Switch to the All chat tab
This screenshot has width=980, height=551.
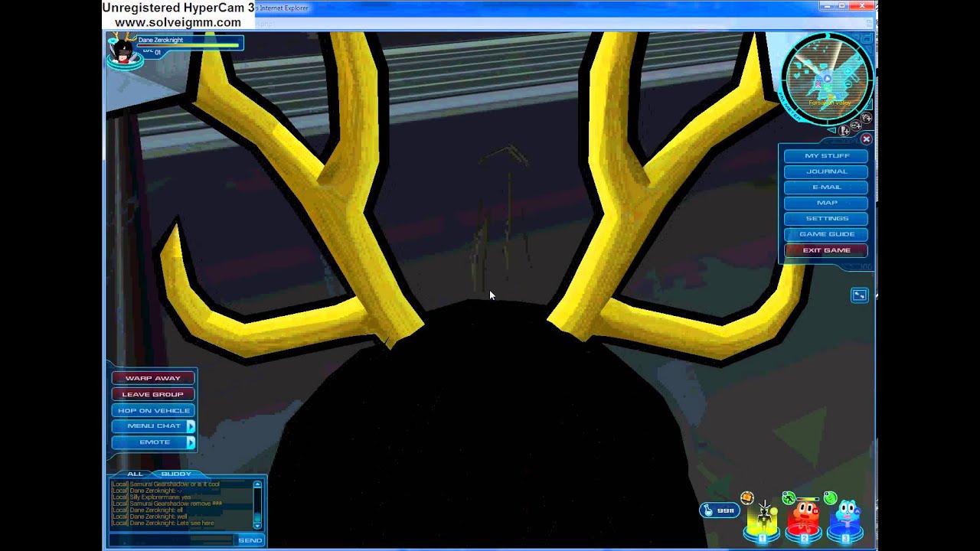click(x=135, y=474)
